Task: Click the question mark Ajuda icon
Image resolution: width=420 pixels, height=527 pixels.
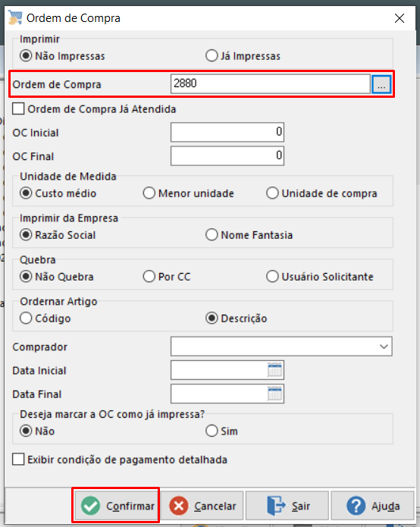Action: click(356, 506)
